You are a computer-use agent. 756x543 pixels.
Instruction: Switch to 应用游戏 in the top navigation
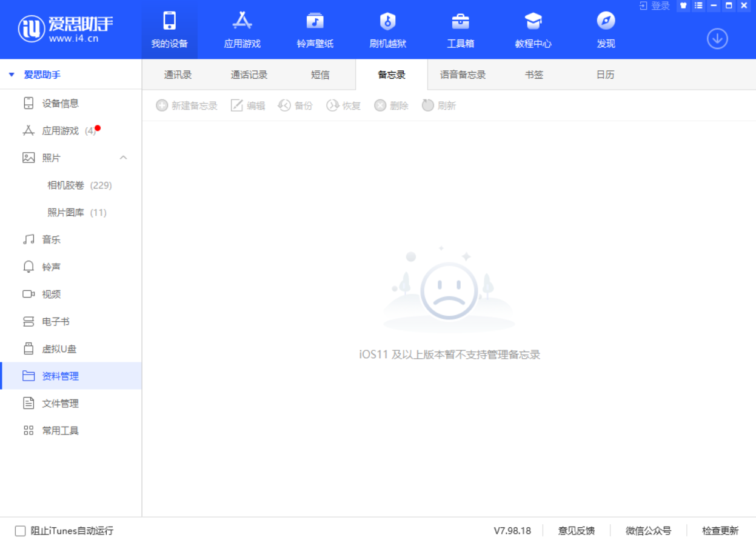pyautogui.click(x=241, y=29)
